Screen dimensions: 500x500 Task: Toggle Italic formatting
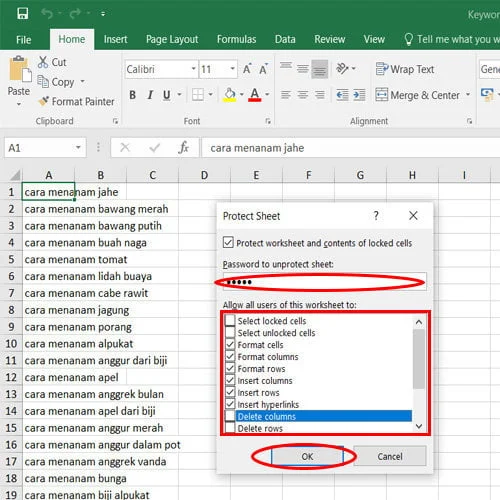tap(150, 95)
